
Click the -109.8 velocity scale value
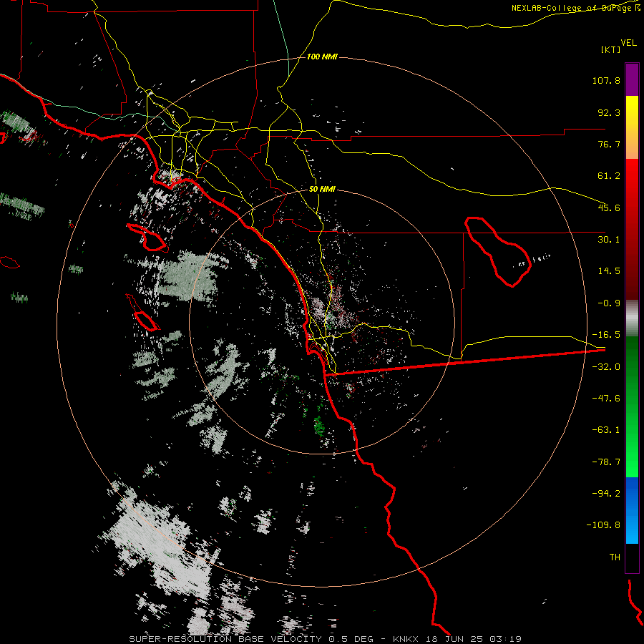(x=604, y=525)
